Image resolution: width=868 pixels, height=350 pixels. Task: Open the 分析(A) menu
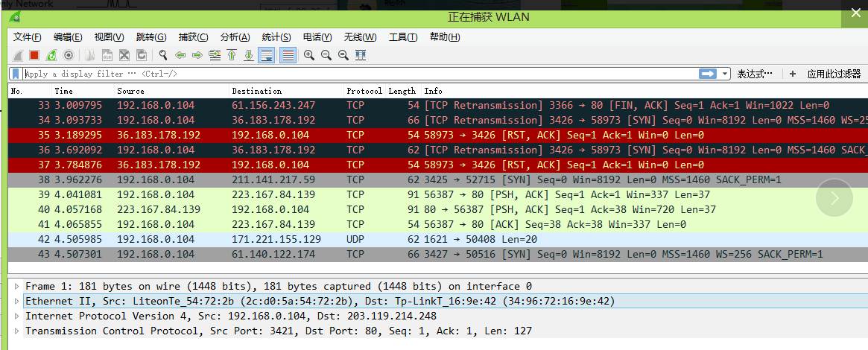(x=235, y=37)
